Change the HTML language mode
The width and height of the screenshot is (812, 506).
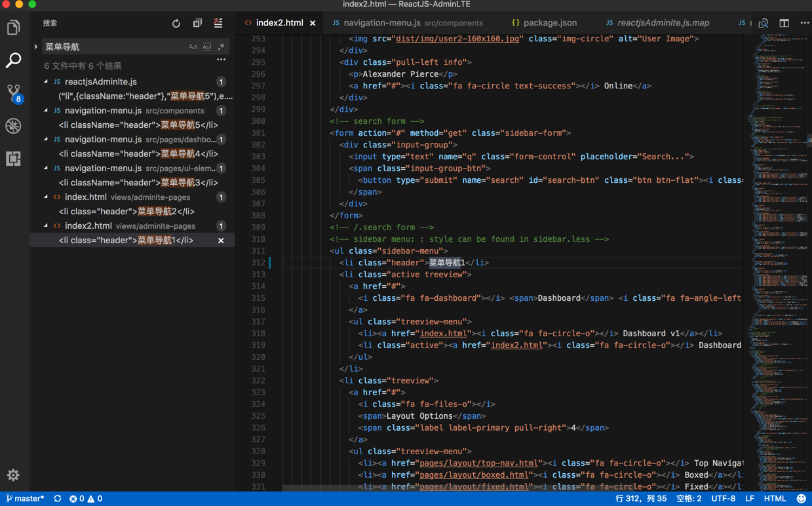pos(775,499)
